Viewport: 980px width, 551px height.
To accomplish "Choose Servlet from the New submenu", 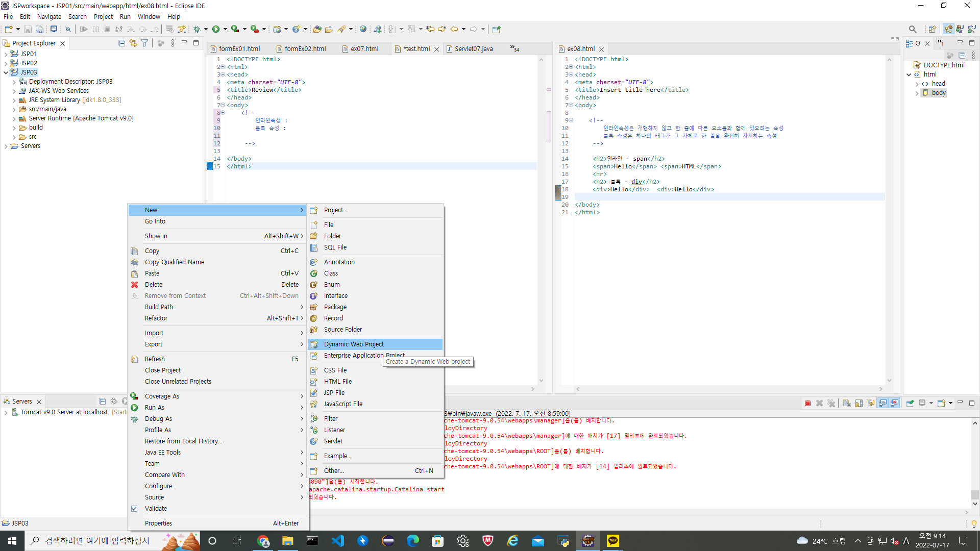I will (x=333, y=441).
